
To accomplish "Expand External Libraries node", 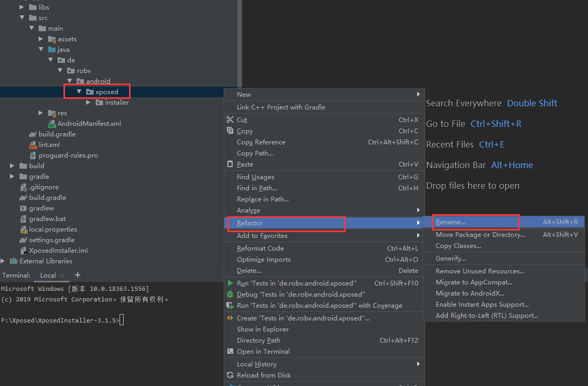I will pyautogui.click(x=3, y=261).
